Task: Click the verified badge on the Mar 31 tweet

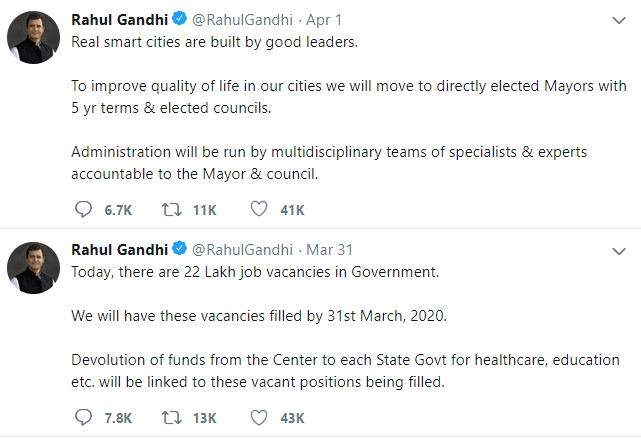Action: [179, 249]
